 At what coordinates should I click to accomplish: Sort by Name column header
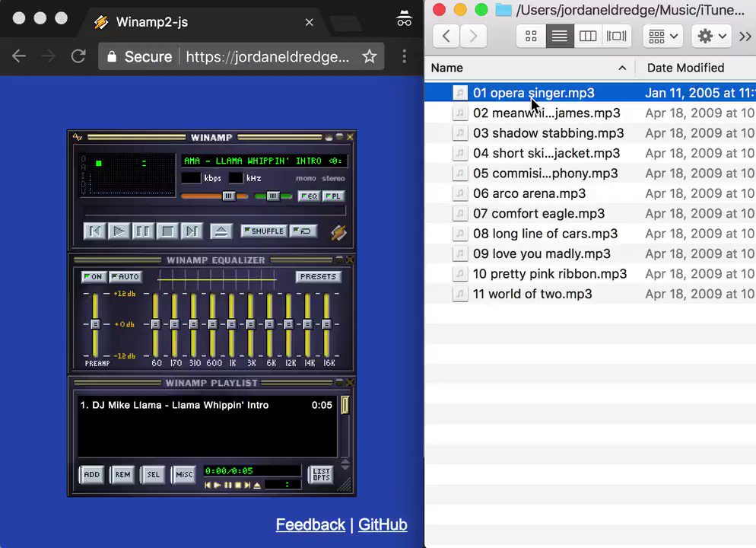(529, 68)
